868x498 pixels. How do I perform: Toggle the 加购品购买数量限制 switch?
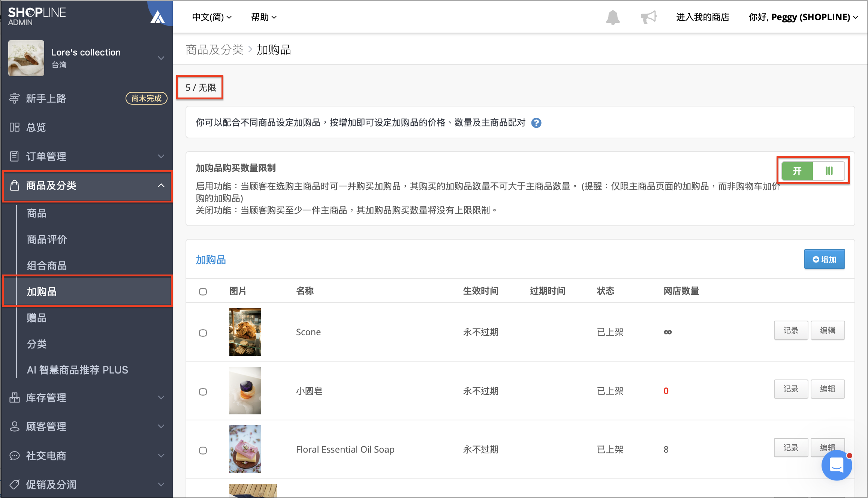813,171
